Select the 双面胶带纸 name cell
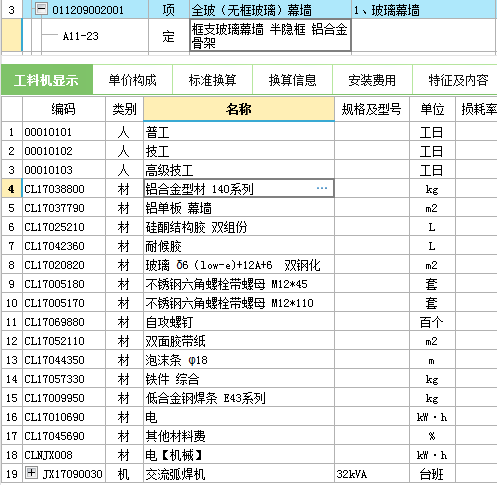Viewport: 497px width, 485px height. point(239,341)
